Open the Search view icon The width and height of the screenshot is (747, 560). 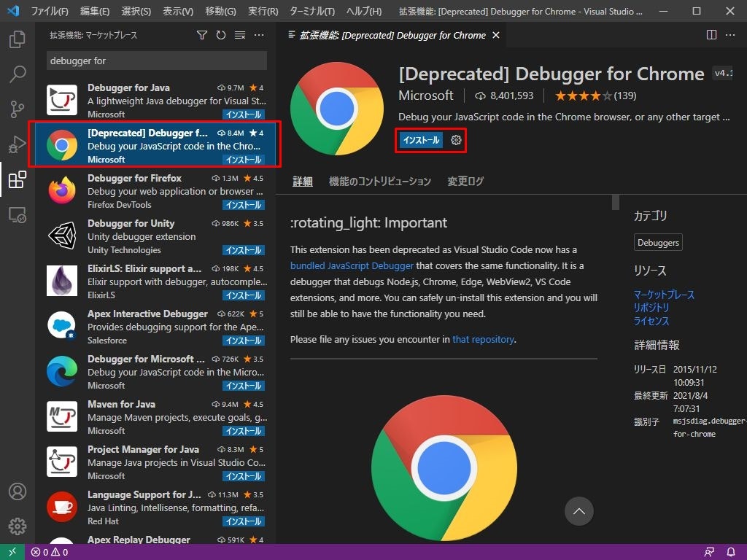point(18,74)
